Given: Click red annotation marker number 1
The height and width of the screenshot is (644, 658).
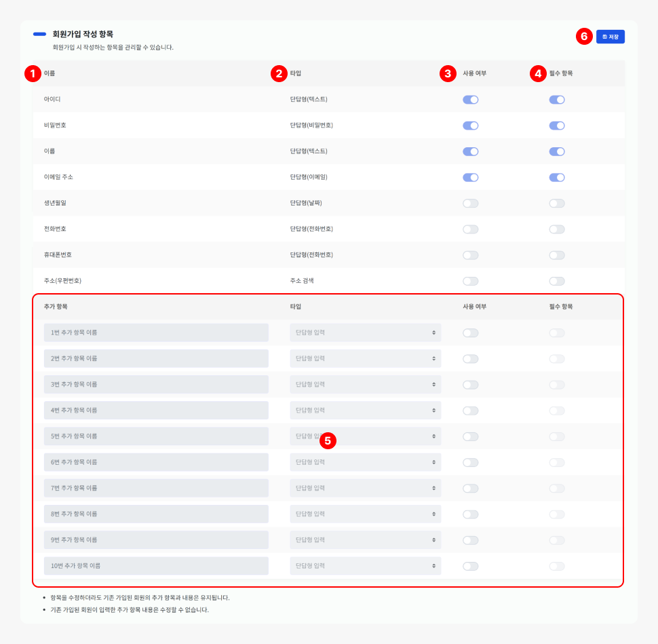Looking at the screenshot, I should click(33, 73).
